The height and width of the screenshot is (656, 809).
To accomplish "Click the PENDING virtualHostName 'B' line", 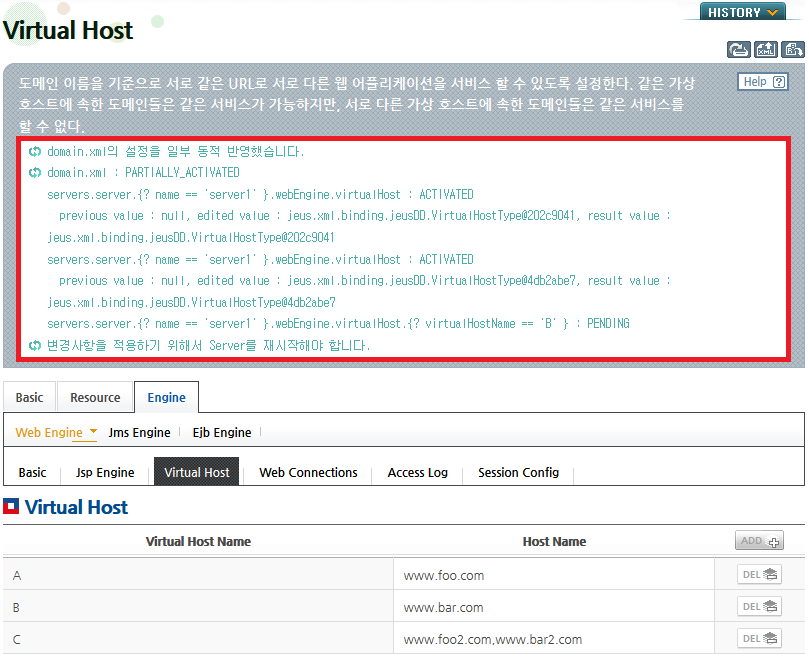I will coord(338,324).
